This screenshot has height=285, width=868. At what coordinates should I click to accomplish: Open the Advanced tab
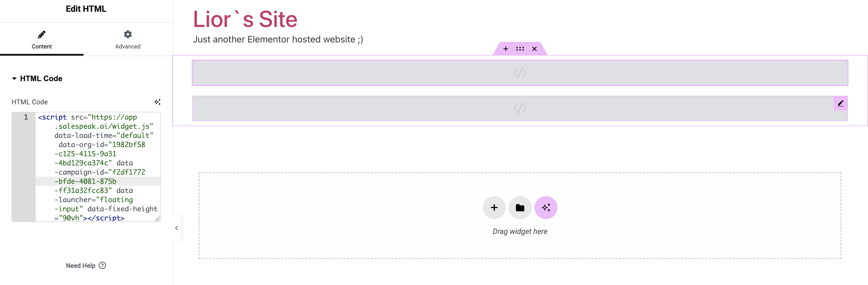pyautogui.click(x=128, y=40)
